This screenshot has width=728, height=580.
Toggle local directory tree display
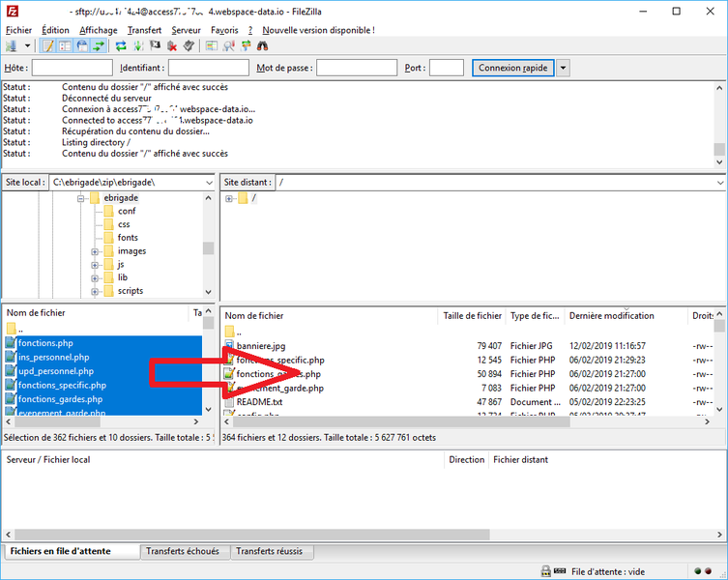[65, 46]
